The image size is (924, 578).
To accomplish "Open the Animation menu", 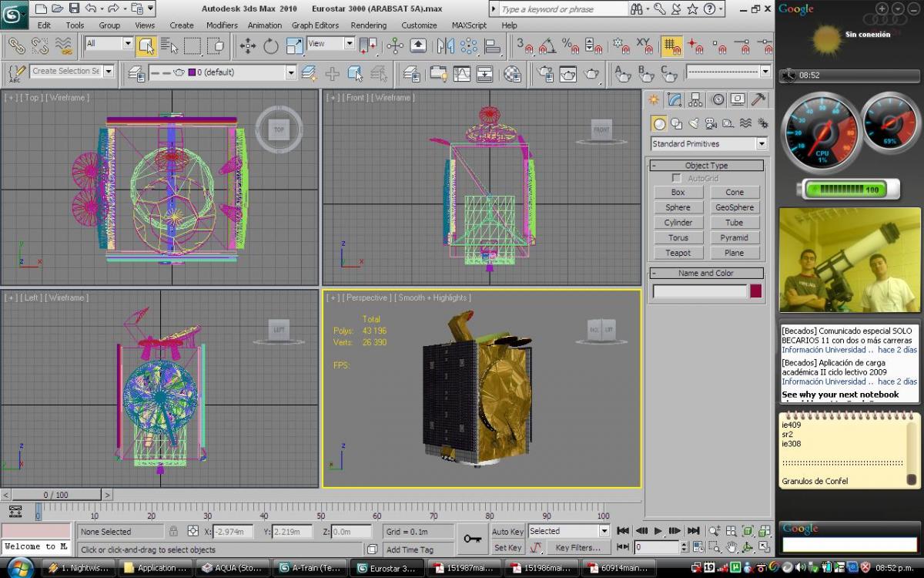I will [x=265, y=25].
